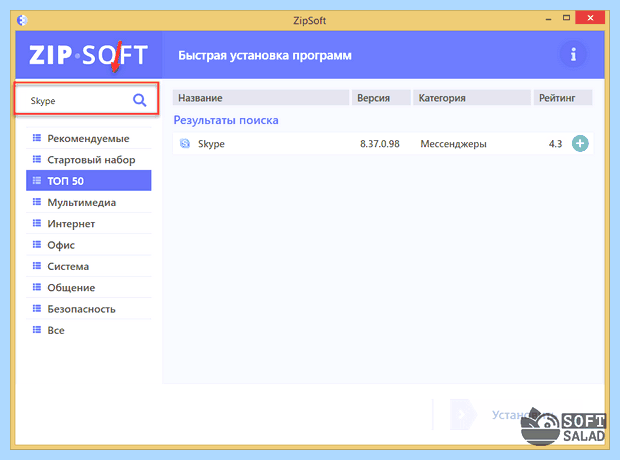620x460 pixels.
Task: Sort by the Рейтинг column header
Action: click(563, 98)
